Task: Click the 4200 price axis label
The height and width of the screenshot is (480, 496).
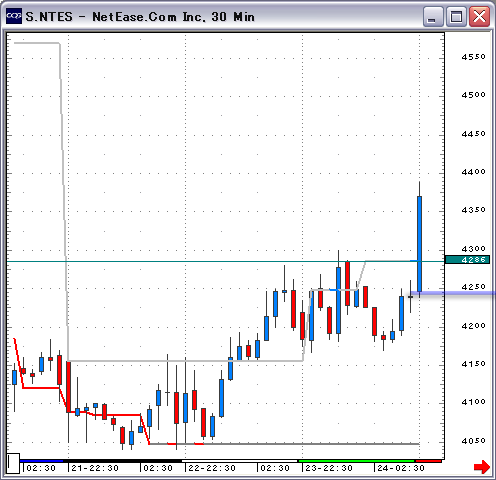Action: (x=473, y=326)
